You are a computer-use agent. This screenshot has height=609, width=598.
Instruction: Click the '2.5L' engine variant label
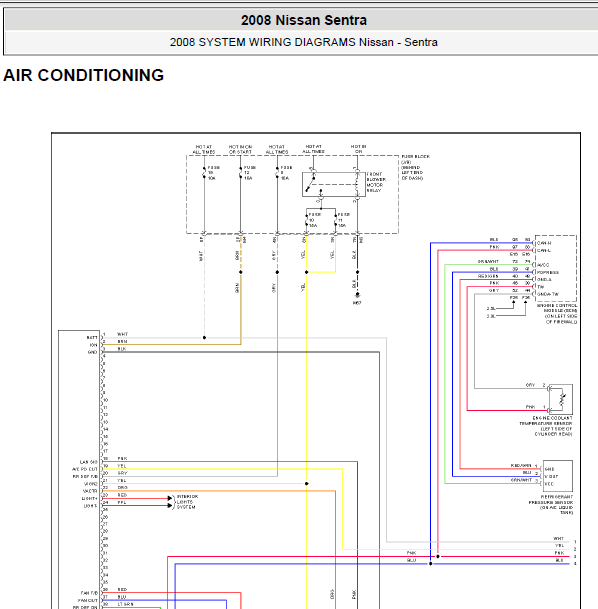coord(491,308)
